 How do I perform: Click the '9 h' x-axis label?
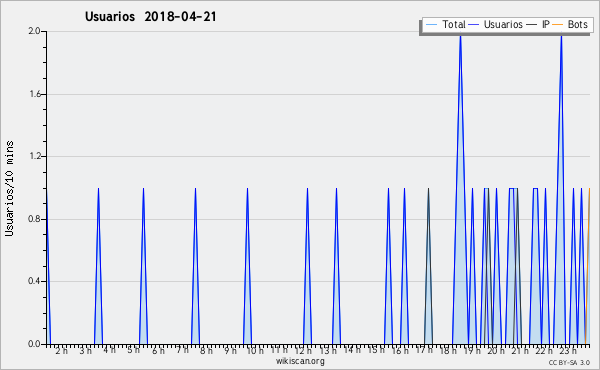[x=230, y=351]
